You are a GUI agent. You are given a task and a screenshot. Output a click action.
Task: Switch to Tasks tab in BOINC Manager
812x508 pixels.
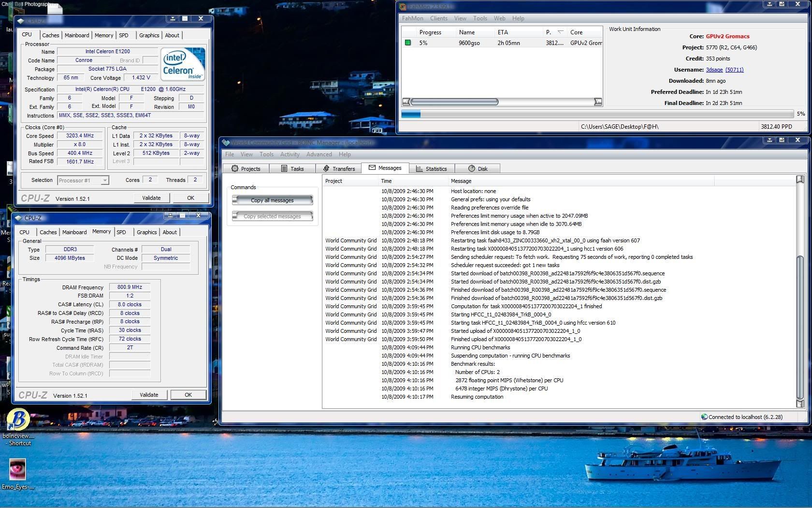pyautogui.click(x=292, y=168)
